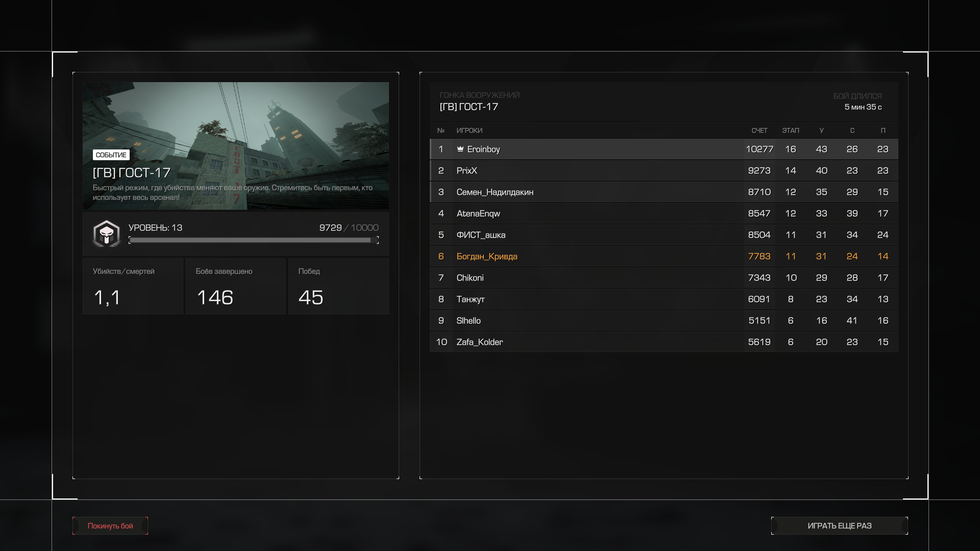Click the level 13 experience progress bar

[254, 240]
